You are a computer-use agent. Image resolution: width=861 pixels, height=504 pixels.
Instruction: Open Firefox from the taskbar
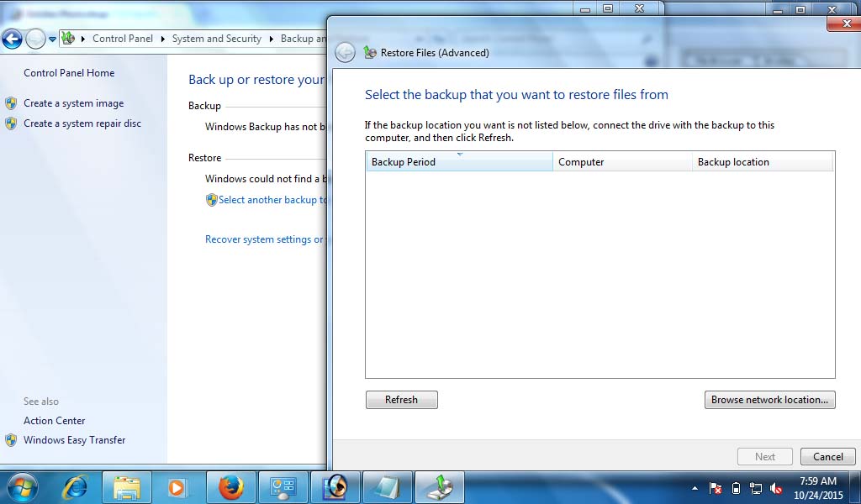pos(230,487)
